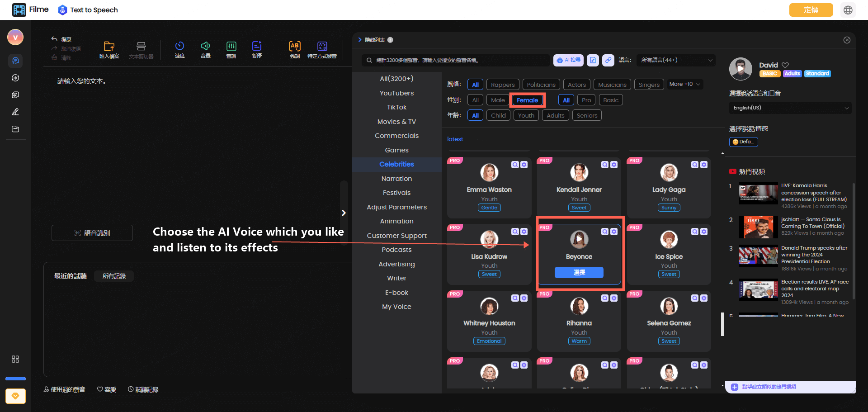Click the audio file search icon
This screenshot has height=412, width=868.
click(x=593, y=60)
